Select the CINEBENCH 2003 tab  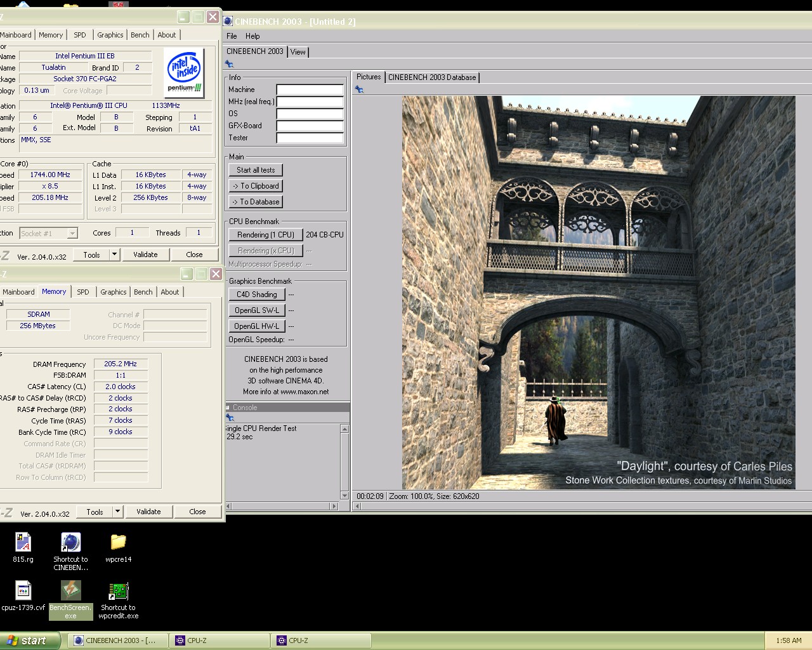pos(255,51)
